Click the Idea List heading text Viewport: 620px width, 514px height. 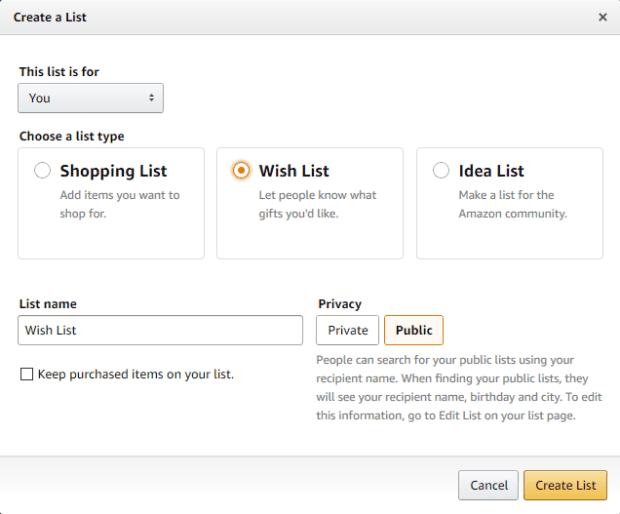[x=491, y=171]
